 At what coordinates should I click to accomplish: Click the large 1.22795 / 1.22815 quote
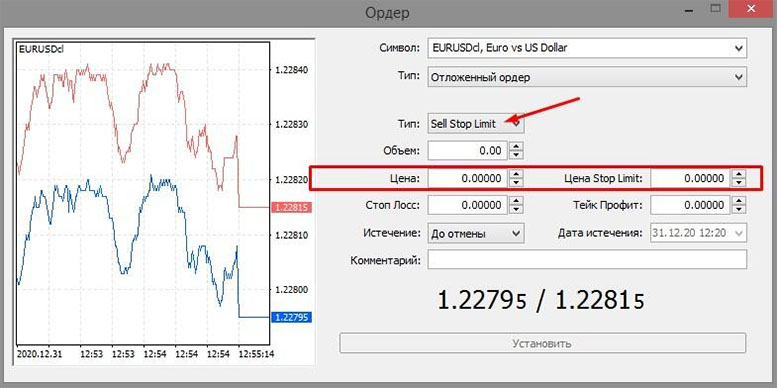541,300
